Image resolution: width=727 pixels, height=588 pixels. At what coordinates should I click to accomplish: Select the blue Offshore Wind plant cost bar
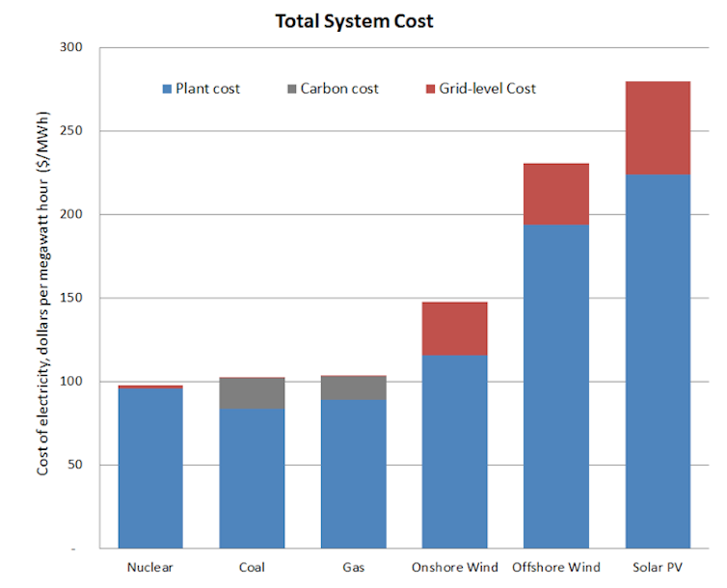(x=556, y=386)
